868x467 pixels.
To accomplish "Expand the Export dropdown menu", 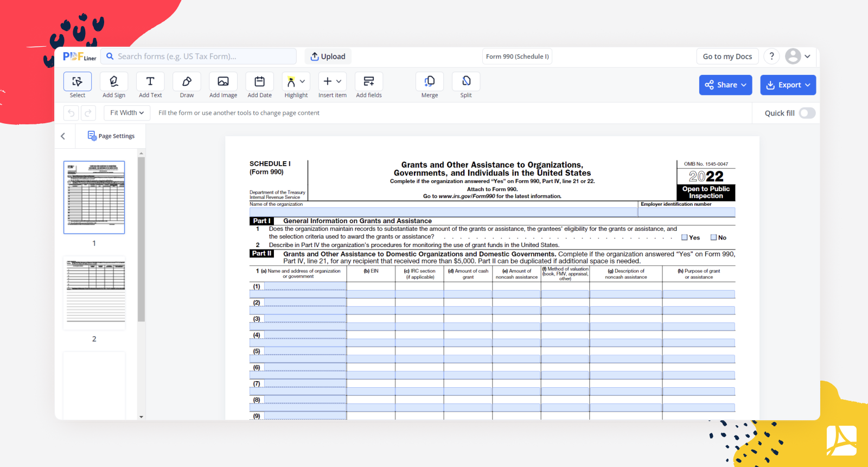I will (788, 85).
